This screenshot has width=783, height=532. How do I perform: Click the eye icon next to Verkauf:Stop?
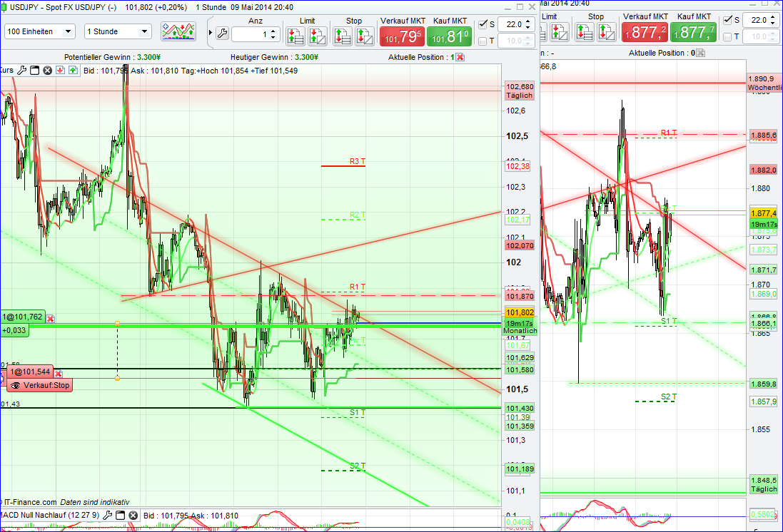(15, 386)
